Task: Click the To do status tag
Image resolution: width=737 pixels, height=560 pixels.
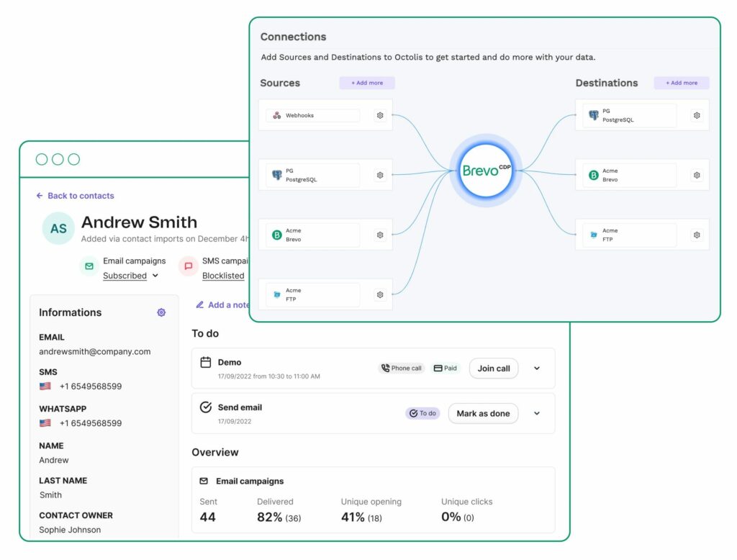Action: [422, 413]
